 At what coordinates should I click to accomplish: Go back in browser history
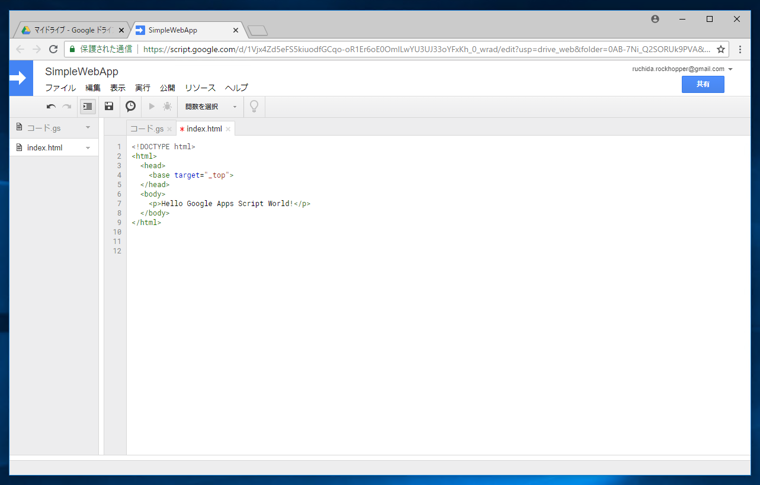coord(20,49)
